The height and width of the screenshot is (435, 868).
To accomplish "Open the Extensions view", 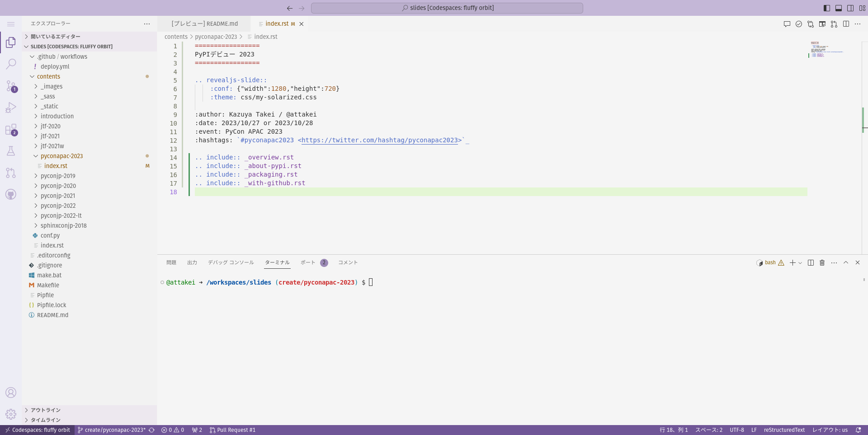I will [x=11, y=130].
